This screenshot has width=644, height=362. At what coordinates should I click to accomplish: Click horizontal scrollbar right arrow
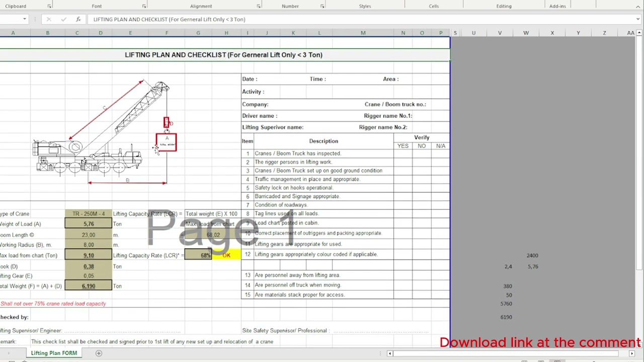632,353
